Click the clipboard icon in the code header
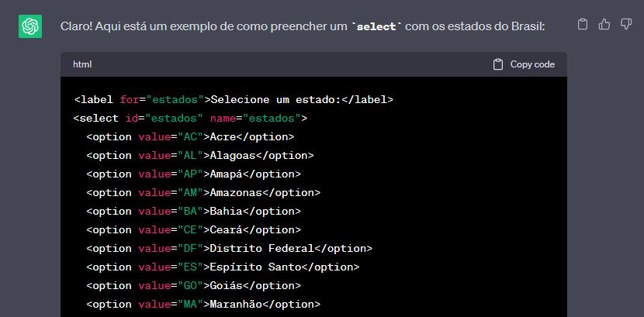 pos(498,64)
